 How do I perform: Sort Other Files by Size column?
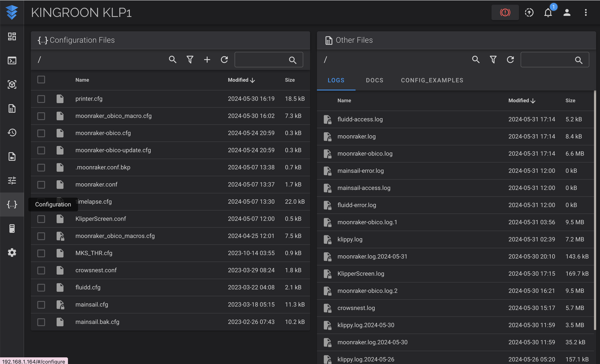coord(570,101)
